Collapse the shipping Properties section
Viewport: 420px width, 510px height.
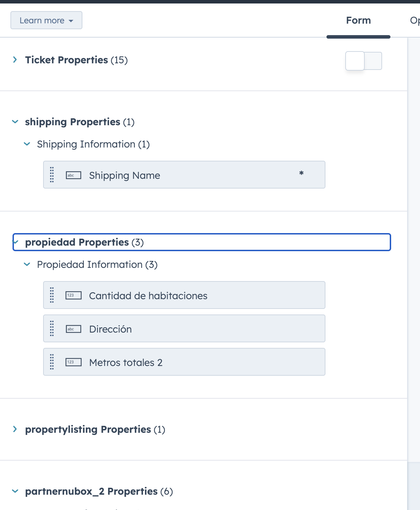(15, 122)
